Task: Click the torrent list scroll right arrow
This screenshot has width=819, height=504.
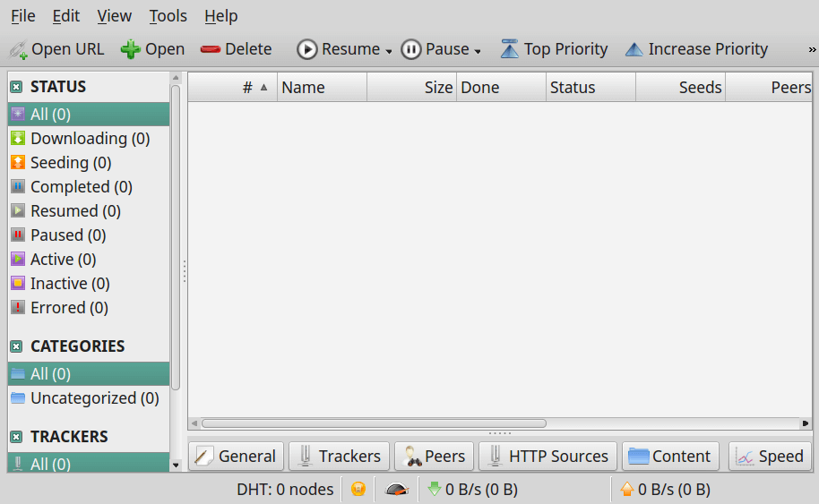Action: tap(806, 423)
